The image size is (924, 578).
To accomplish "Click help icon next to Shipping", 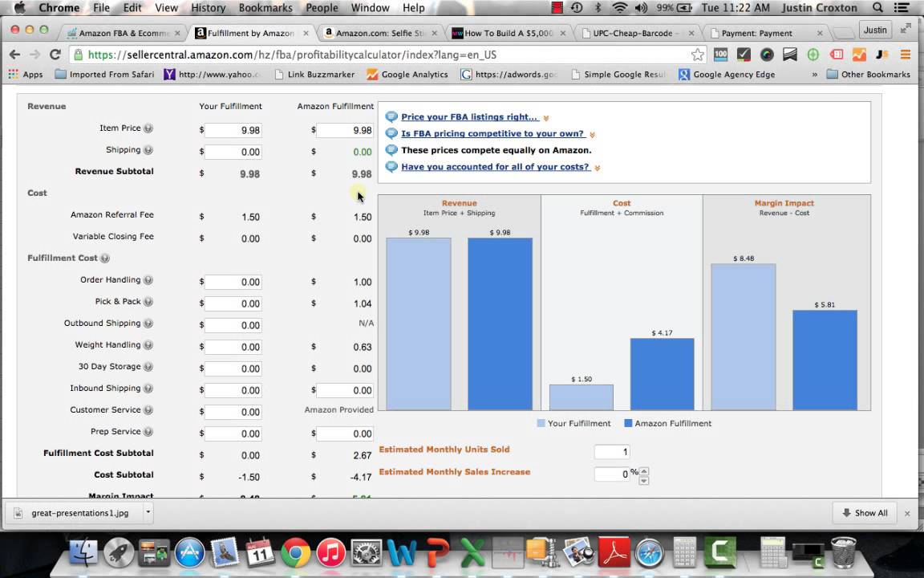I will (148, 150).
